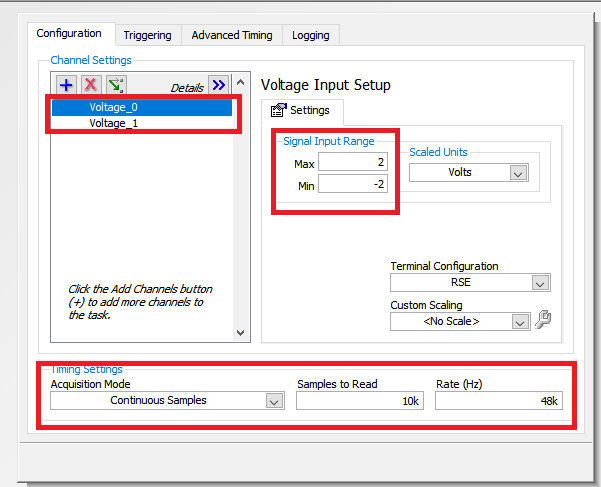The height and width of the screenshot is (487, 601).
Task: Click the blue plus Add Channels icon
Action: tap(66, 85)
